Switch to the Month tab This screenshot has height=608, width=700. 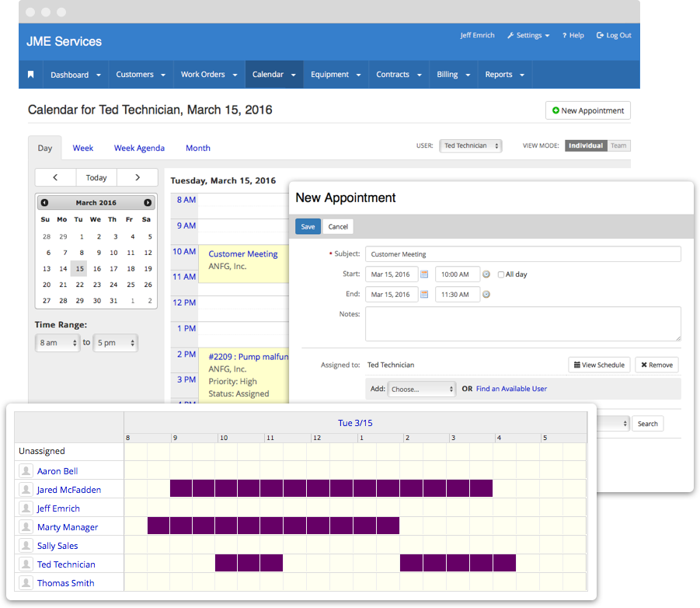(x=198, y=148)
